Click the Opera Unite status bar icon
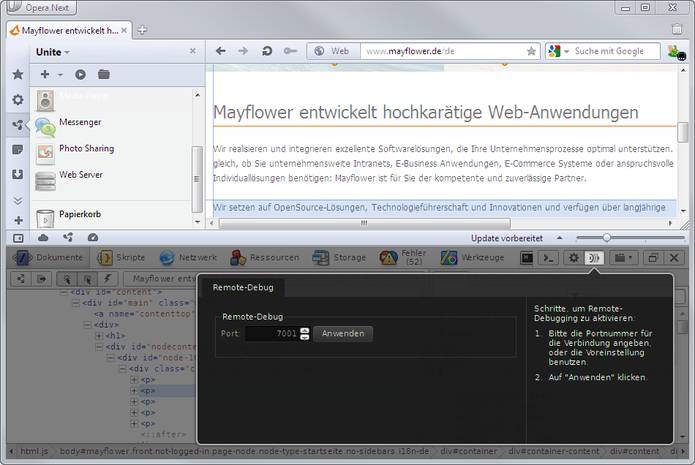The width and height of the screenshot is (695, 465). 68,238
